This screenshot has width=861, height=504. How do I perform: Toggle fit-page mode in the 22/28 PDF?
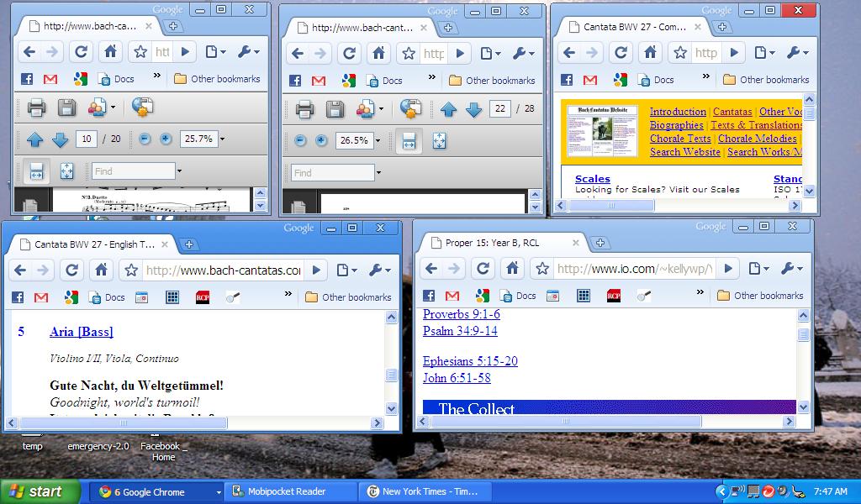439,141
